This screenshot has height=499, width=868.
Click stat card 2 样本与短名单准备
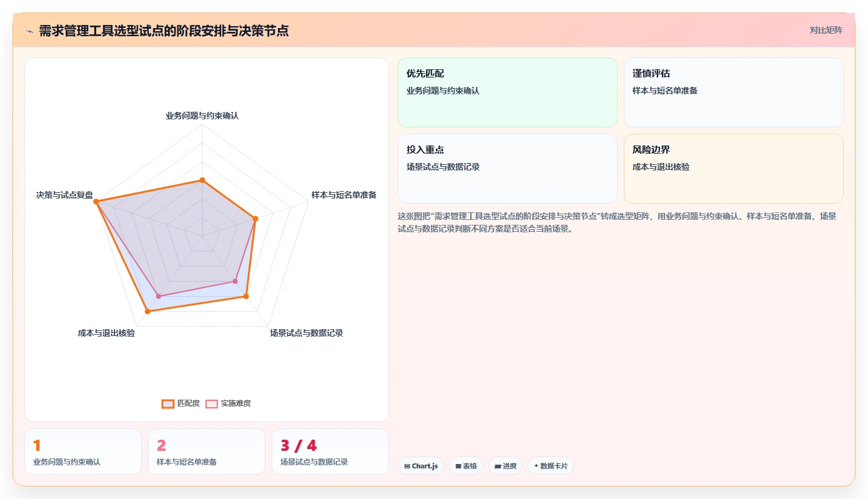pyautogui.click(x=207, y=452)
